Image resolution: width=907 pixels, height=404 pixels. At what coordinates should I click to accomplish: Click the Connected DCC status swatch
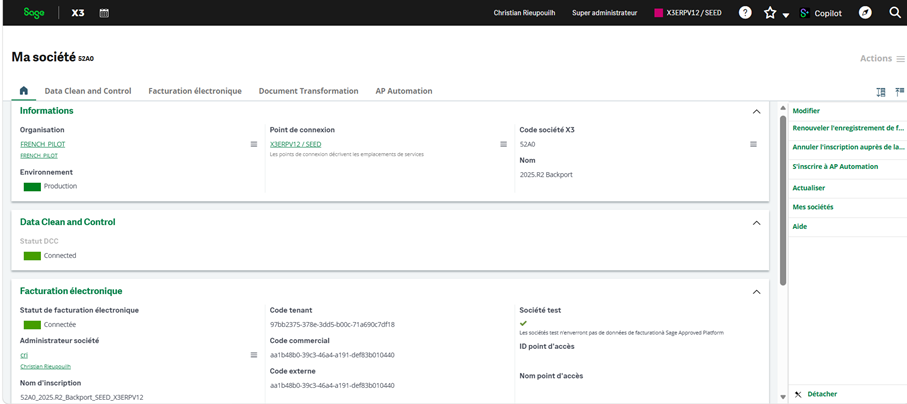(x=32, y=256)
